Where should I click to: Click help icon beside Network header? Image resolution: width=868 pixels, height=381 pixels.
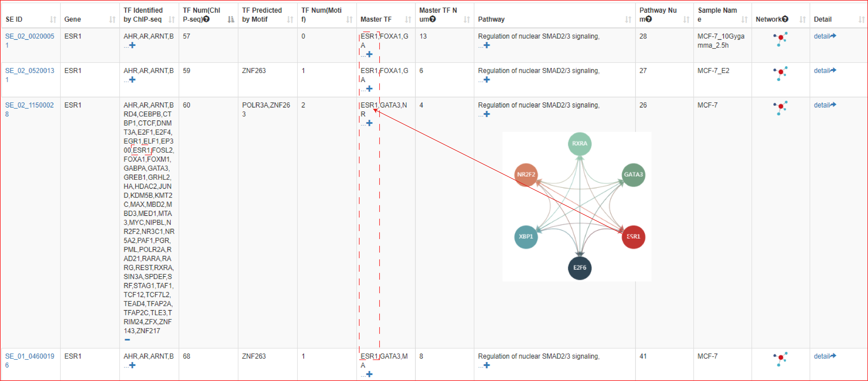pos(785,19)
